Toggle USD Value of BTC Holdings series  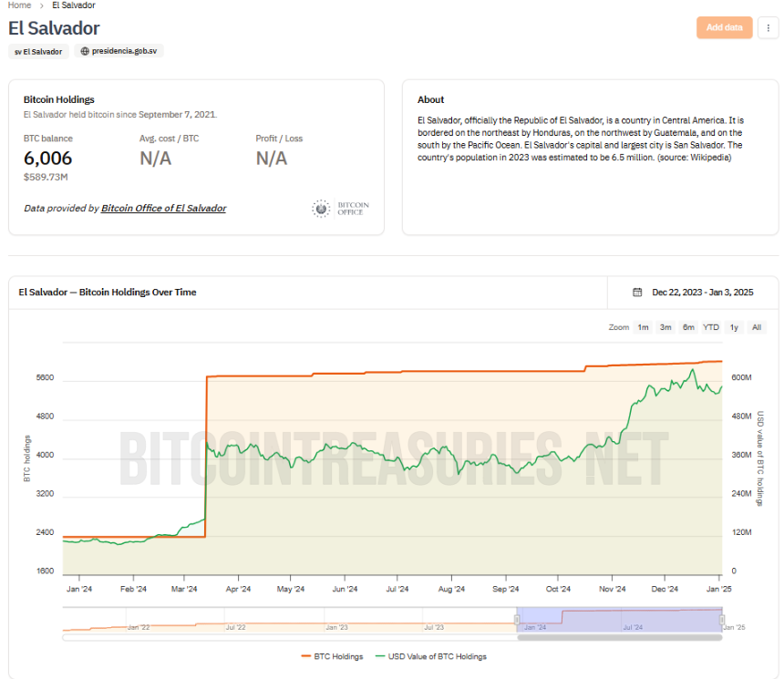click(x=431, y=656)
